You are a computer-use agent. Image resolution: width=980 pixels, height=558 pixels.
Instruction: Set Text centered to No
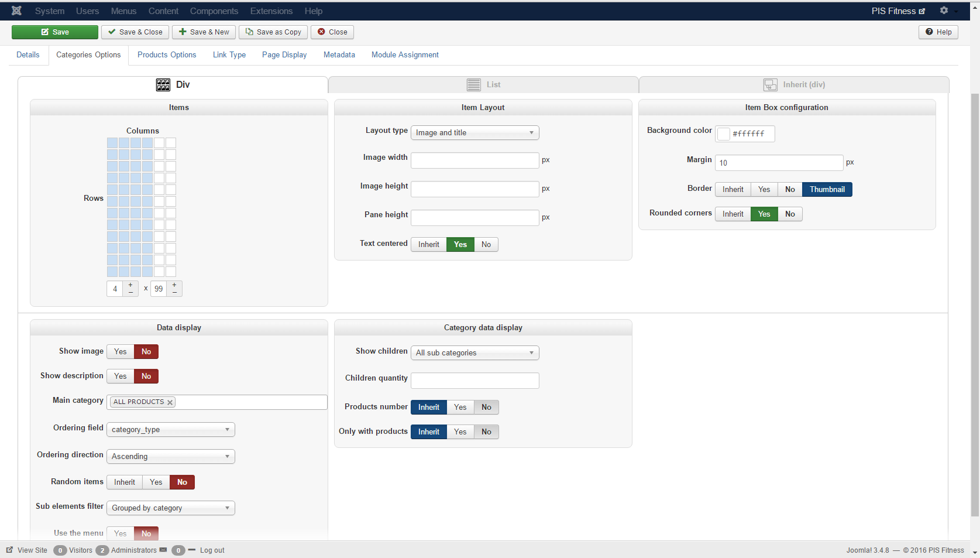[486, 244]
